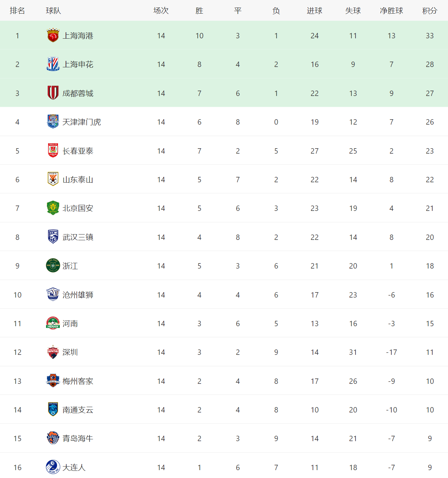The height and width of the screenshot is (478, 448).
Task: Click the 武汉三镇 blue shield logo
Action: click(53, 237)
